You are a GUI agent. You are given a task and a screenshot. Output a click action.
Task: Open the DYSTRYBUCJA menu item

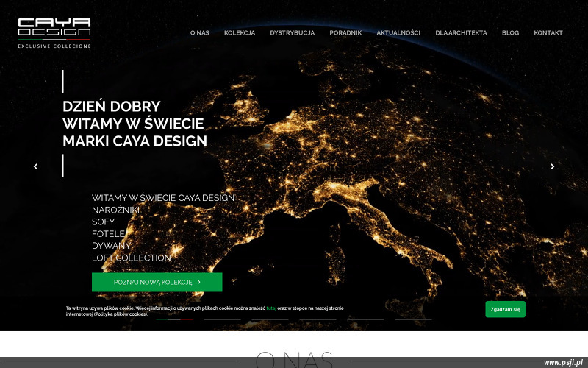pyautogui.click(x=292, y=32)
